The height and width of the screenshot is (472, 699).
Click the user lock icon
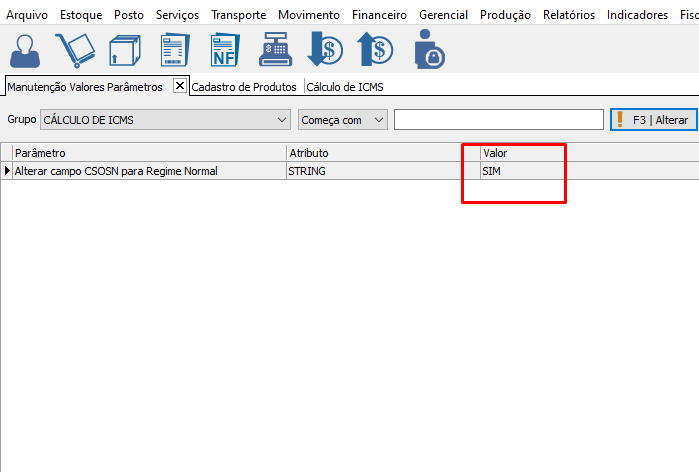429,50
